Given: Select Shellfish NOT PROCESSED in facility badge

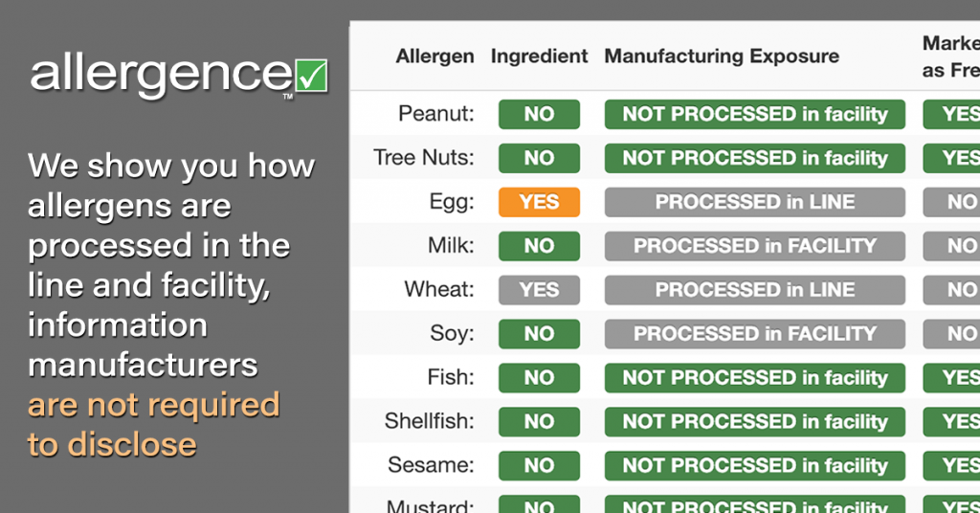Looking at the screenshot, I should point(754,422).
